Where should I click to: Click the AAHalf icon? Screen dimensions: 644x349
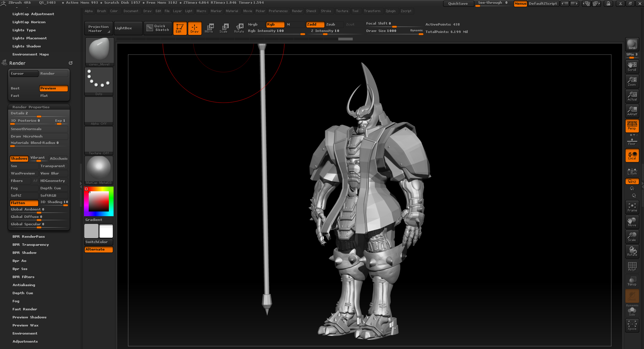[x=632, y=111]
